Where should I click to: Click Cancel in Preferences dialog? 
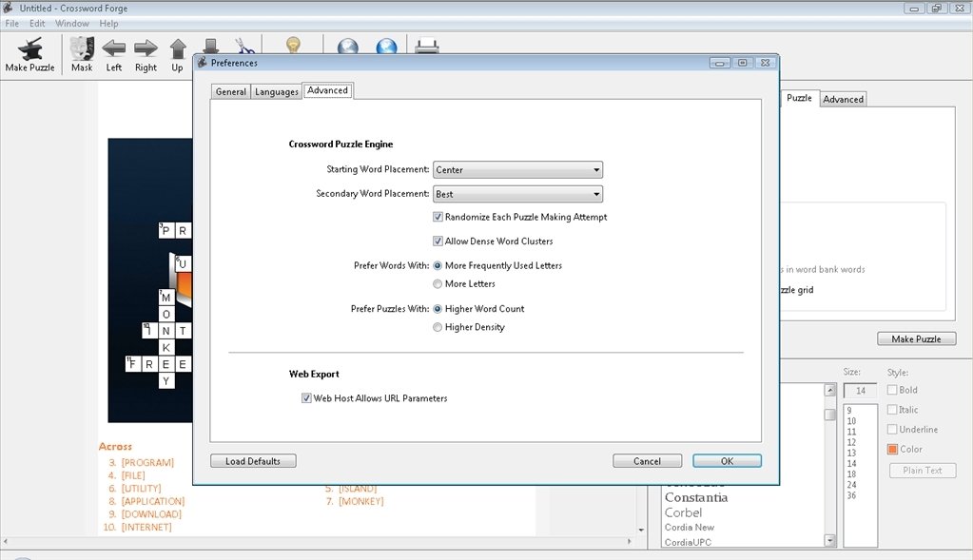647,461
